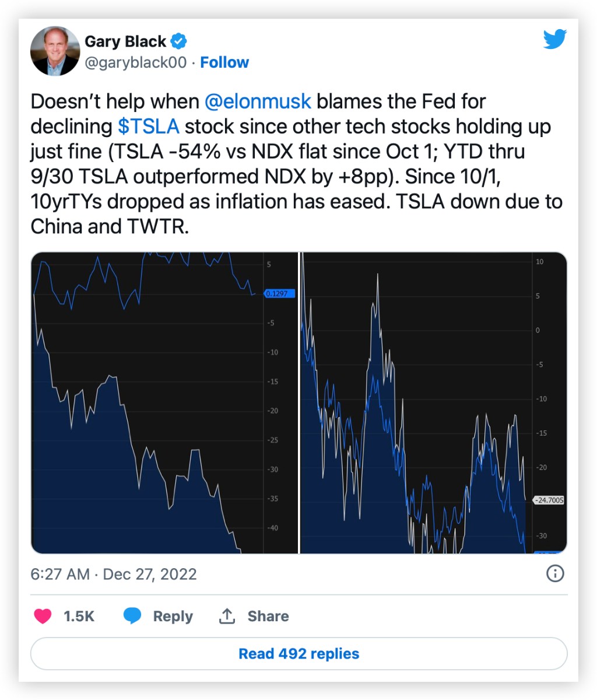Click the Share text label
Image resolution: width=597 pixels, height=700 pixels.
coord(268,616)
